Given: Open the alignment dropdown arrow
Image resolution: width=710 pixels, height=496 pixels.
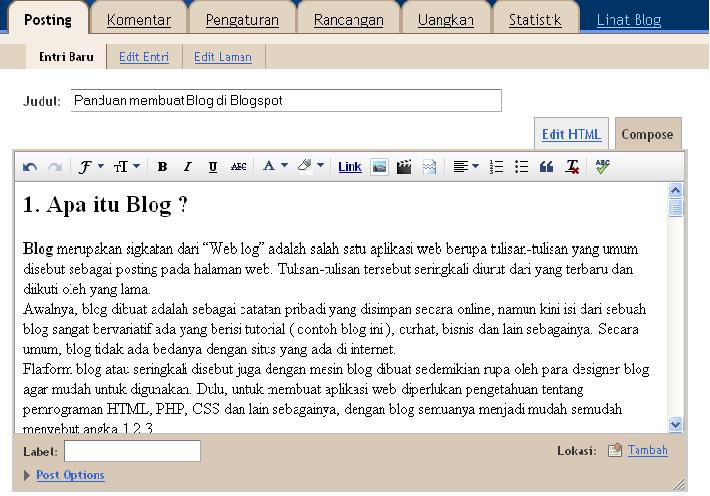Looking at the screenshot, I should pyautogui.click(x=475, y=166).
